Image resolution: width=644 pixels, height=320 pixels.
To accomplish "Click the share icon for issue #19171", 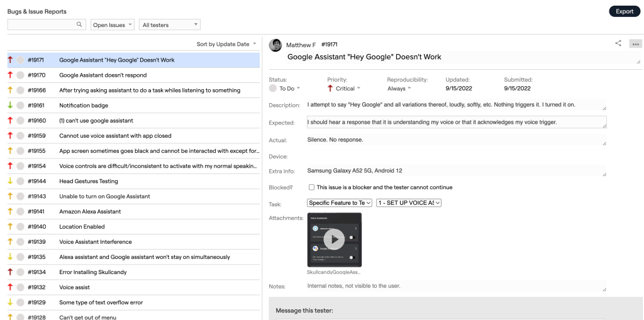I will (x=618, y=43).
